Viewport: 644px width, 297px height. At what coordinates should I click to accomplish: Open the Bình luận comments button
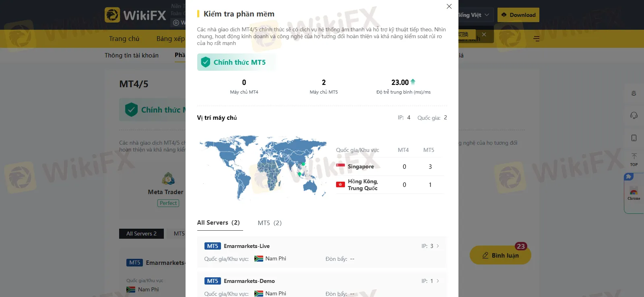click(x=500, y=255)
